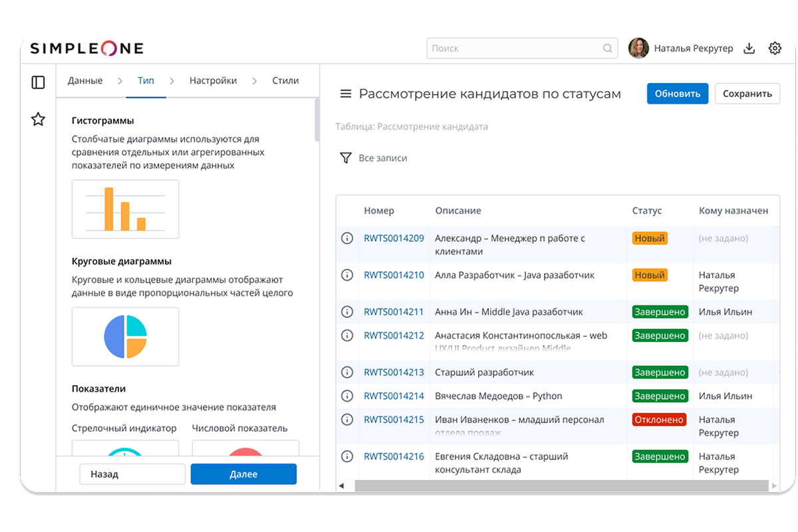Toggle the sidebar panel icon

pyautogui.click(x=38, y=82)
